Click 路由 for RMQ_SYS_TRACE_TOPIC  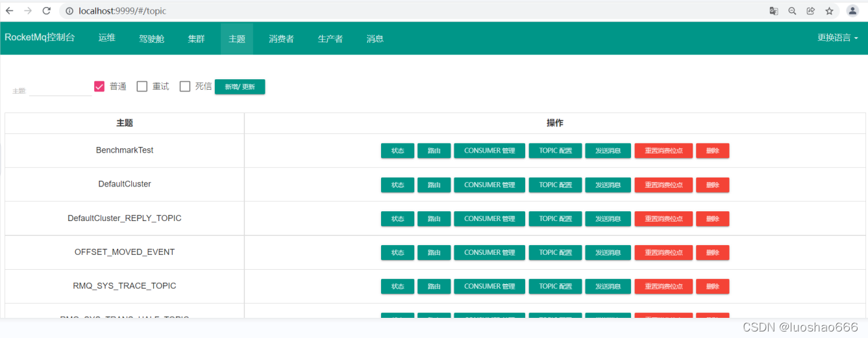coord(434,287)
